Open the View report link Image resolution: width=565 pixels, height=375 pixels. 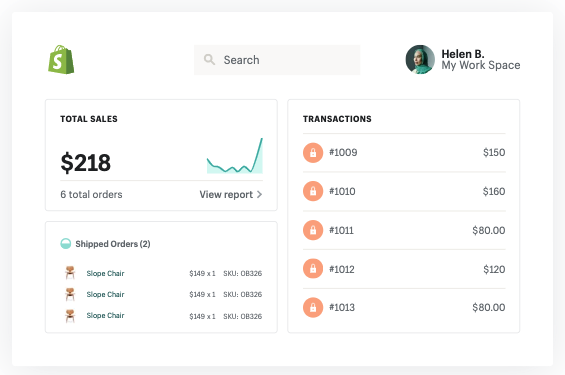tap(231, 195)
